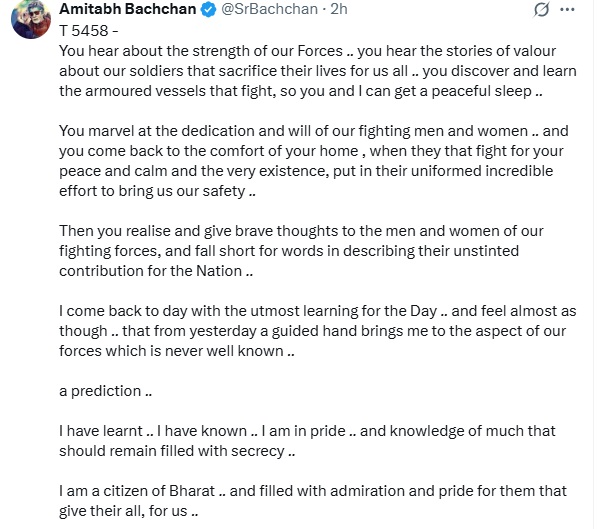Click the 'T 5458 -' line
Screen dimensions: 614x529
[x=88, y=31]
